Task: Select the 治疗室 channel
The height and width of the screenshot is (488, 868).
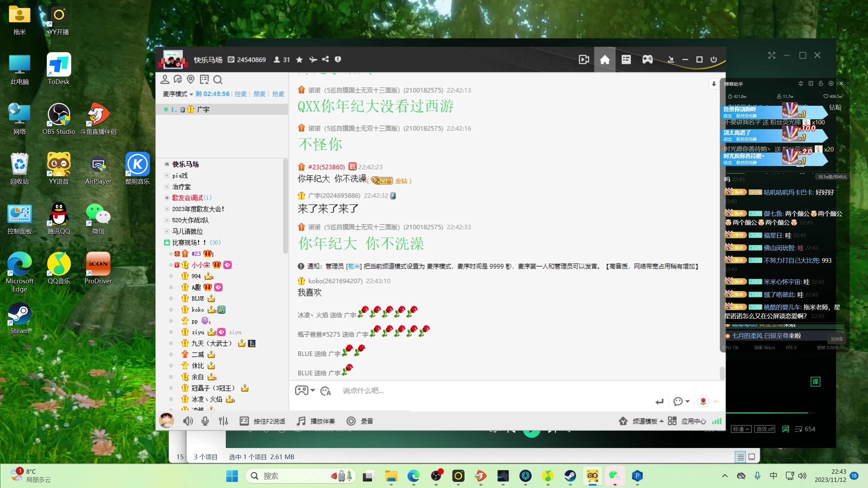Action: pyautogui.click(x=181, y=187)
